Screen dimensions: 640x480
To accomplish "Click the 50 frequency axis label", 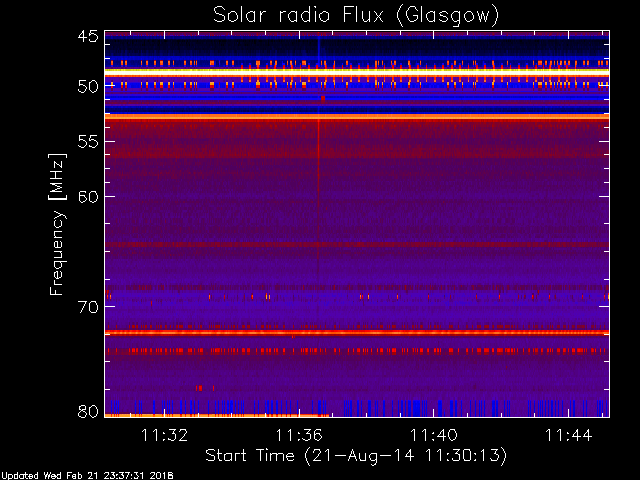I will [x=88, y=87].
